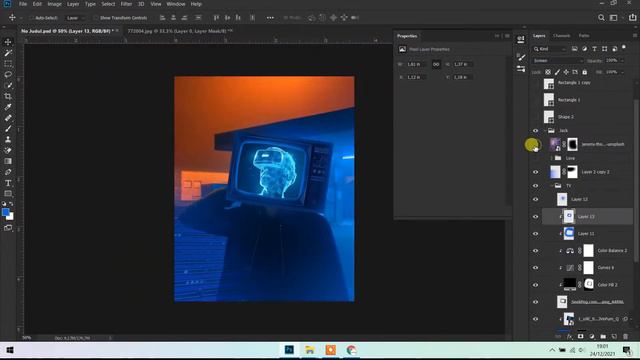Select the Brush tool
Screen dimensions: 640x360
(8, 129)
